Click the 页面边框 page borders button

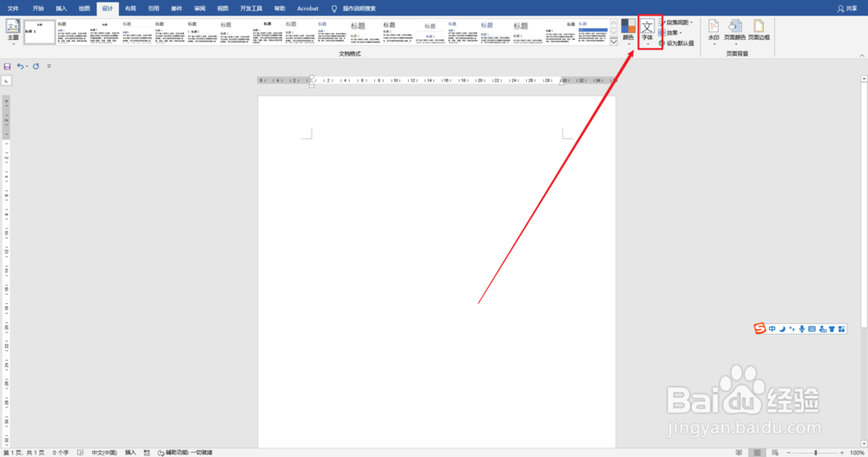click(x=759, y=30)
